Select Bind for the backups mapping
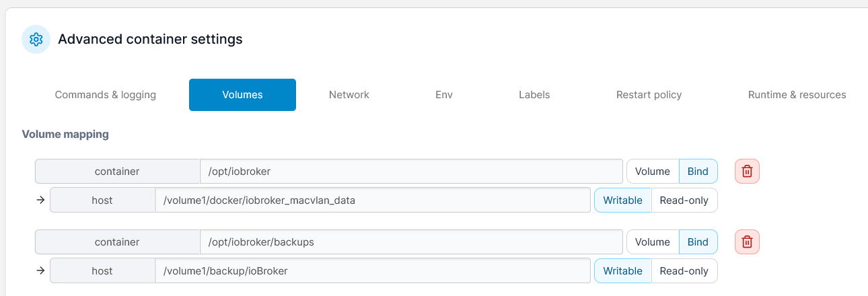Viewport: 868px width, 296px height. (698, 242)
